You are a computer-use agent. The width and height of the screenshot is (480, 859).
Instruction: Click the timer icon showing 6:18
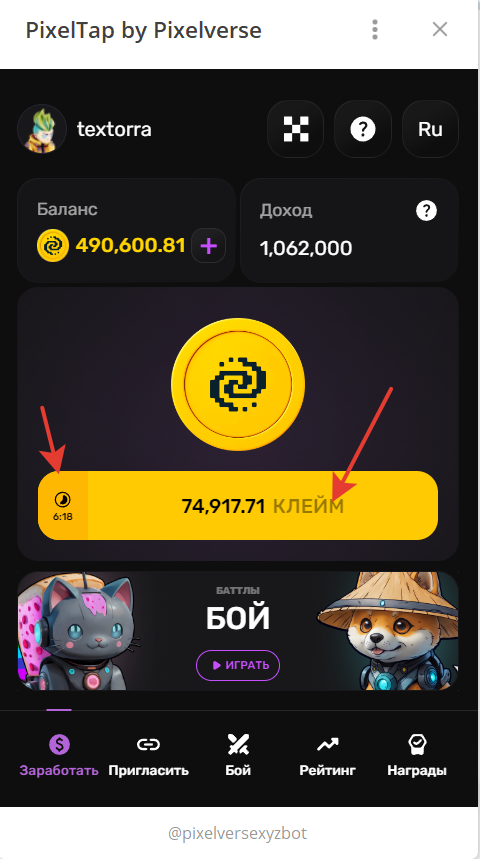pyautogui.click(x=63, y=506)
